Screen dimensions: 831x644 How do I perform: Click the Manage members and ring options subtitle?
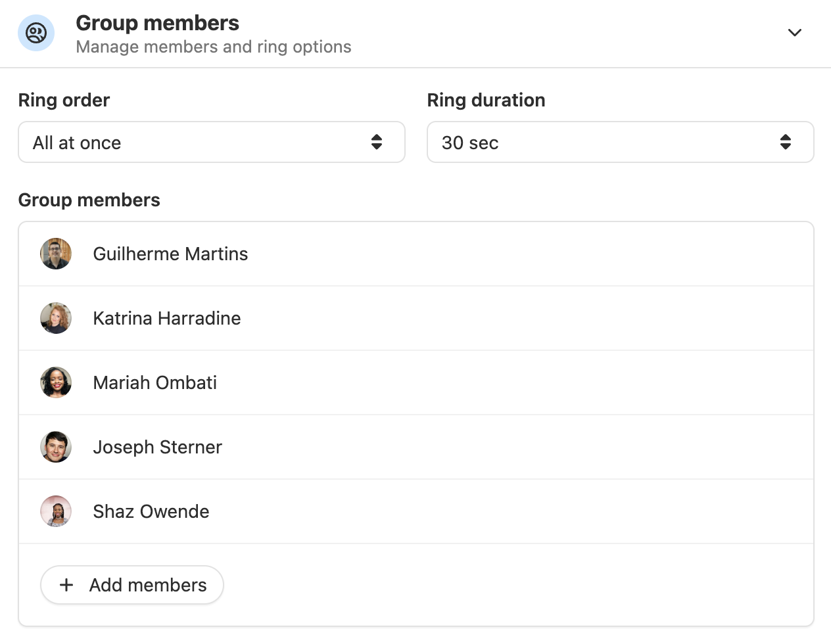214,47
